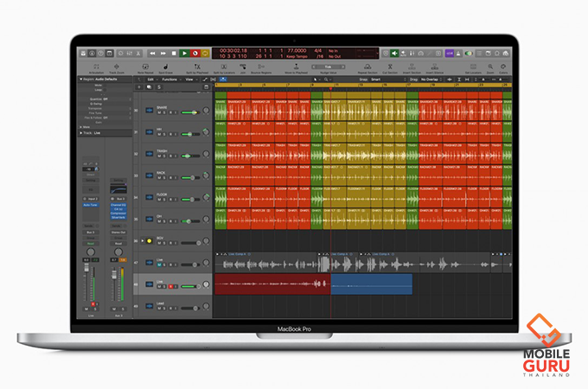
Task: Nudge Value left arrow stepper
Action: [314, 67]
